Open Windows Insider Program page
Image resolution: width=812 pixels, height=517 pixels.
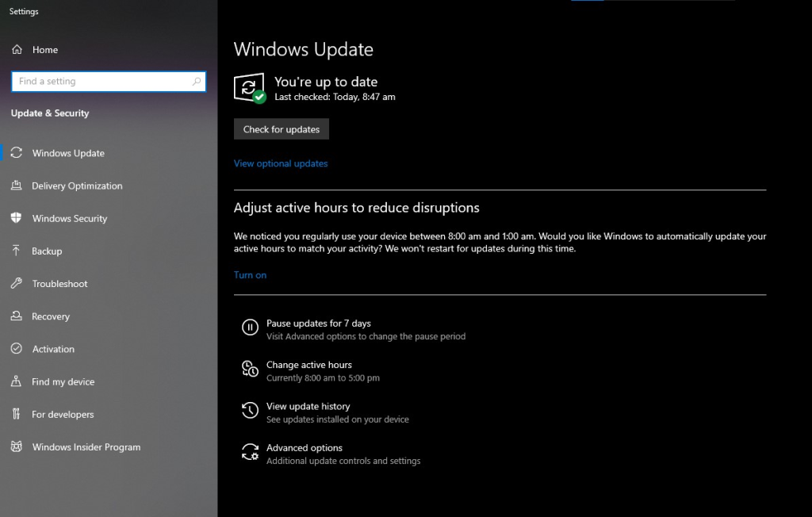point(86,447)
